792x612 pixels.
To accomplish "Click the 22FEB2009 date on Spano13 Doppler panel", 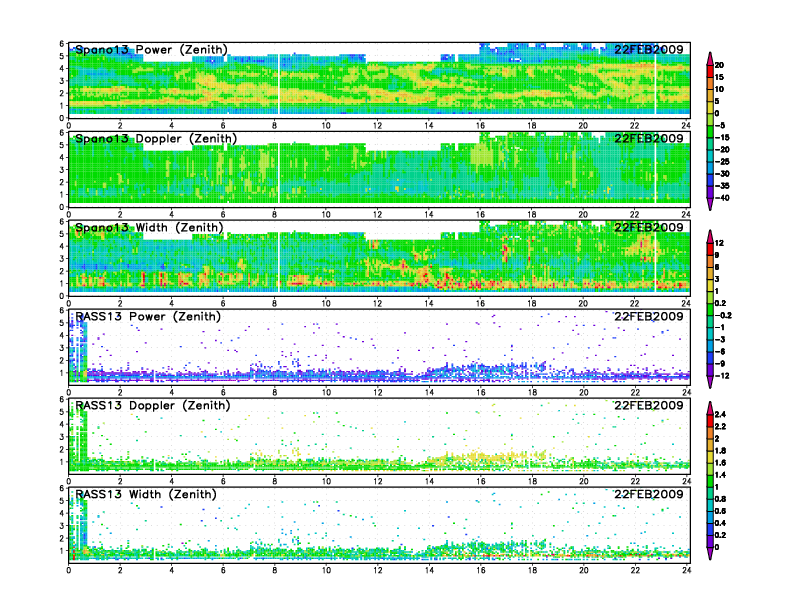I will coord(649,138).
